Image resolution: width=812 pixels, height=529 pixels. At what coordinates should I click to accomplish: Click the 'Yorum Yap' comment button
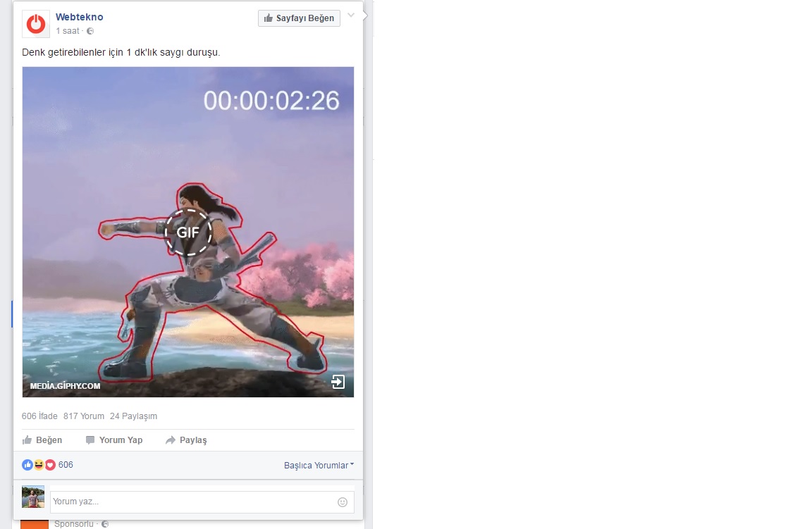[x=114, y=440]
